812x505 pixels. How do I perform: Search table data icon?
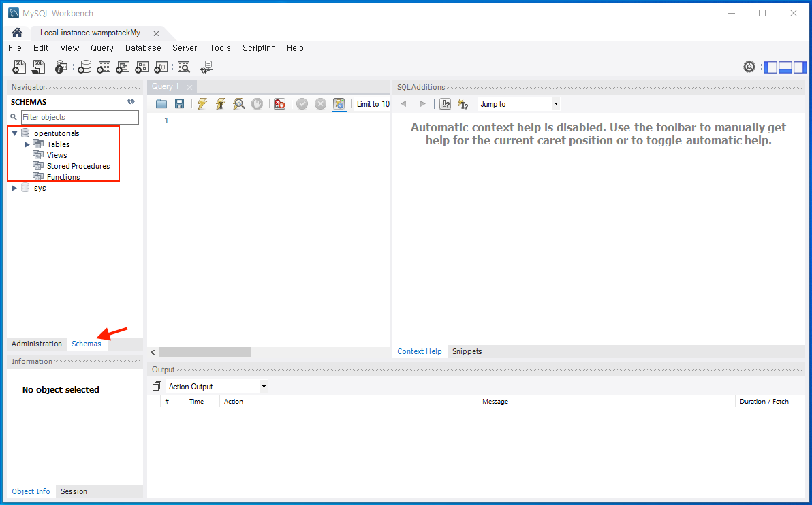pyautogui.click(x=184, y=67)
